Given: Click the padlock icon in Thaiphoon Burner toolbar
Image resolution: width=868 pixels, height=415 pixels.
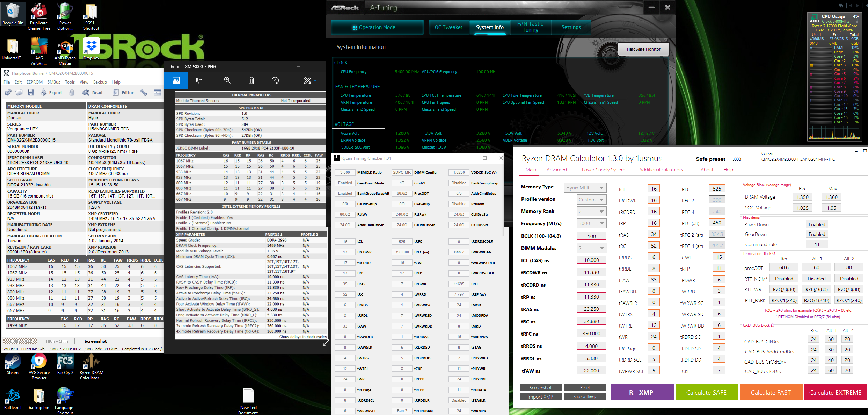Looking at the screenshot, I should click(72, 92).
